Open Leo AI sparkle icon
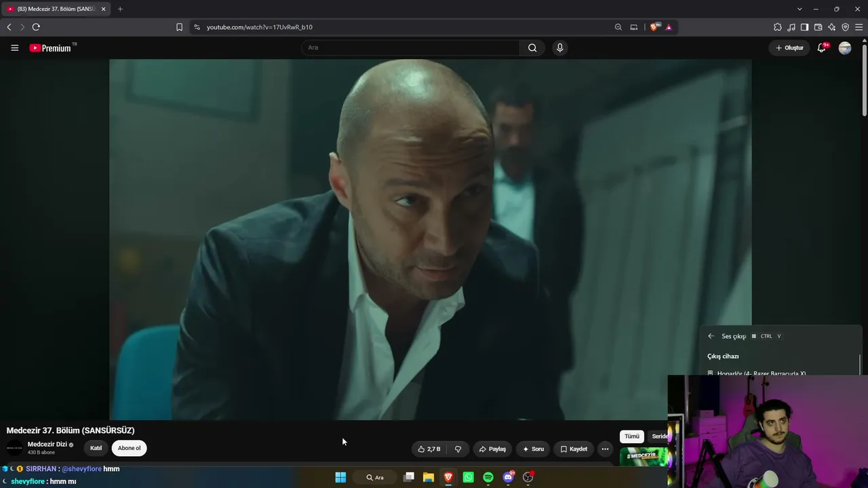The width and height of the screenshot is (868, 488). [832, 27]
